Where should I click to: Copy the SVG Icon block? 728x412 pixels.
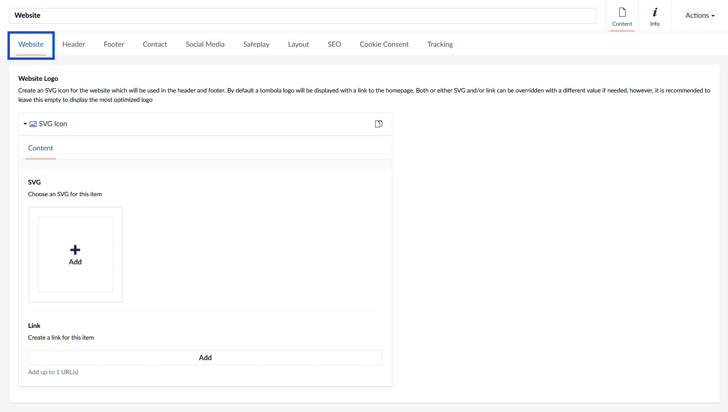[x=379, y=124]
